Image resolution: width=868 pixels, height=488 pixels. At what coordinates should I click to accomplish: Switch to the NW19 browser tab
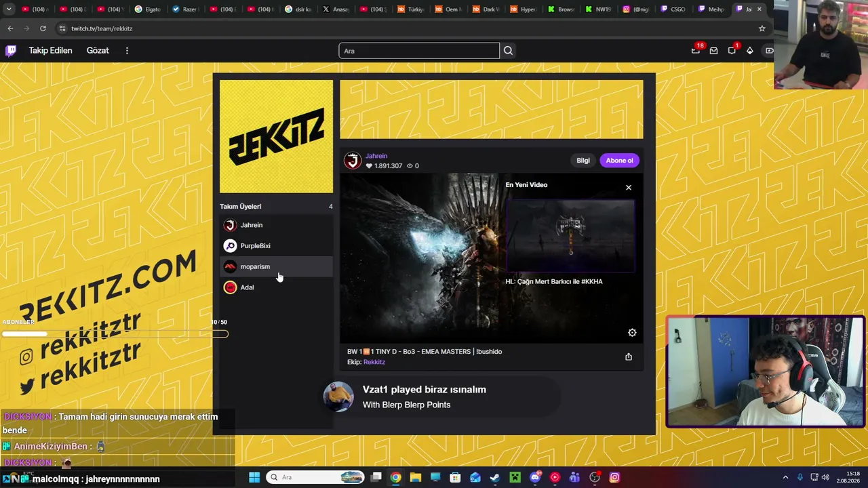(x=598, y=9)
